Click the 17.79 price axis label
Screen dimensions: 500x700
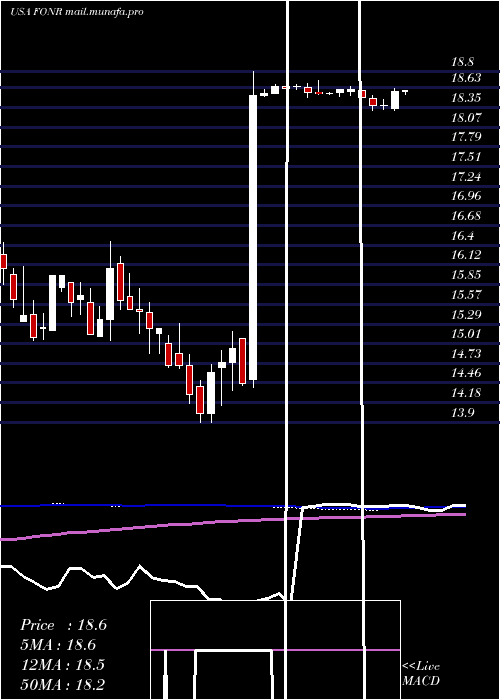pos(466,137)
